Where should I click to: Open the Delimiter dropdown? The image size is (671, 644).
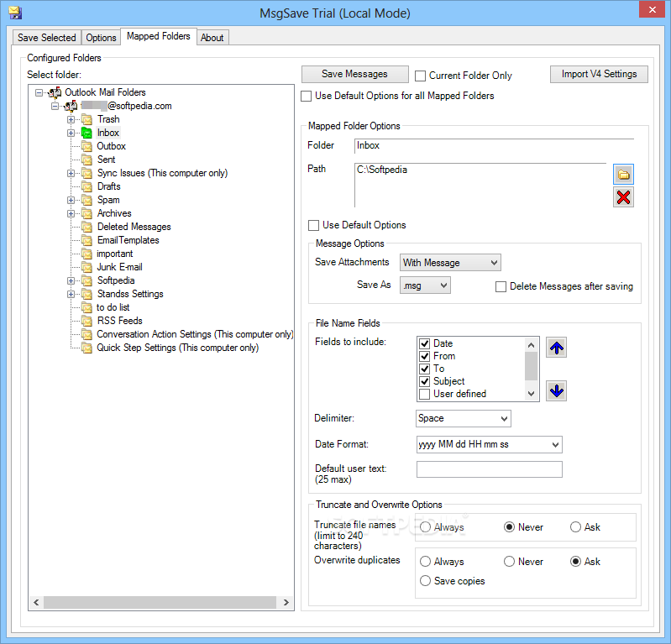click(x=464, y=418)
